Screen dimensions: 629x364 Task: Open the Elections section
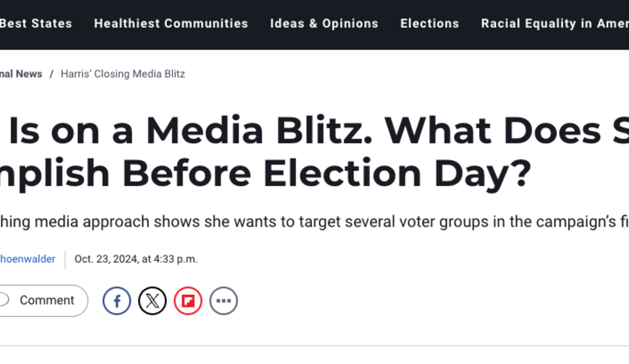[429, 24]
